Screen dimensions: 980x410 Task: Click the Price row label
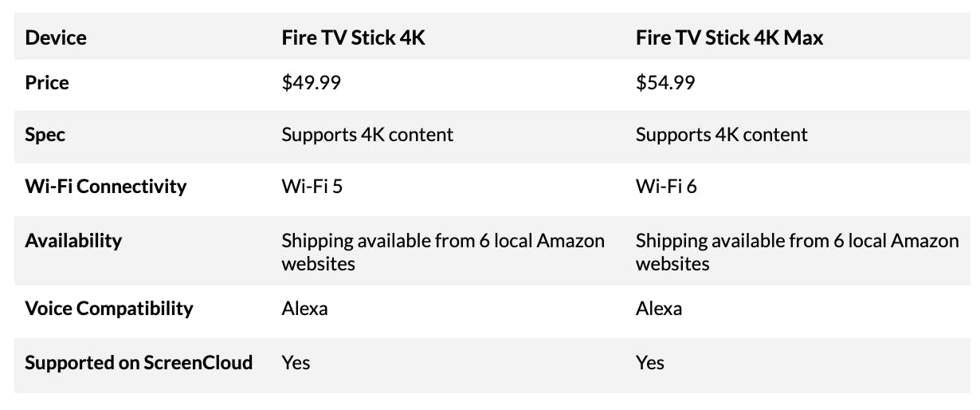pos(47,83)
